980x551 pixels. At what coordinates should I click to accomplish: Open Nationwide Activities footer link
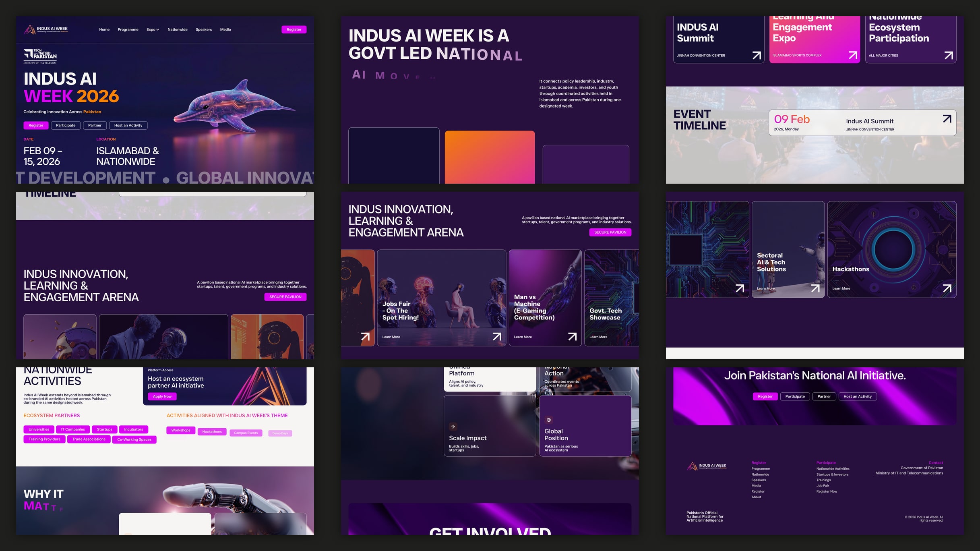click(833, 468)
